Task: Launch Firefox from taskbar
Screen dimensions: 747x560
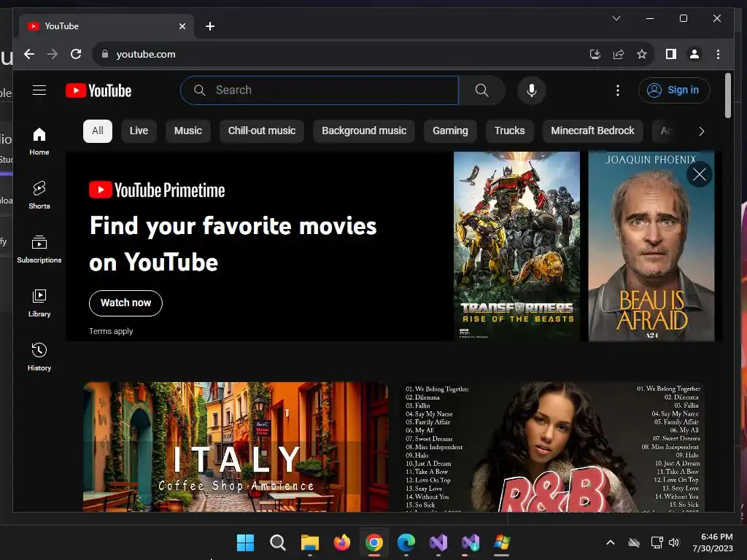Action: pyautogui.click(x=341, y=542)
